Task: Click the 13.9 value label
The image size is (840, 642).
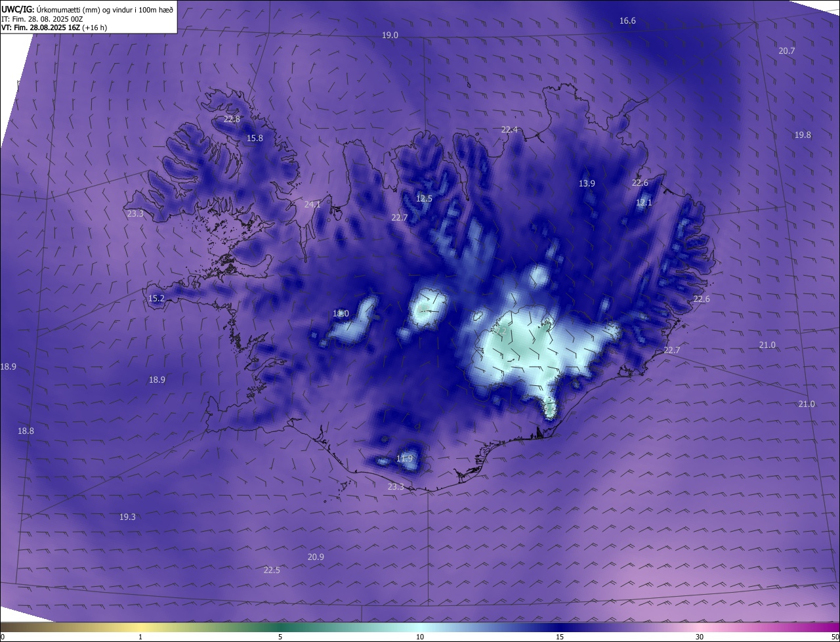Action: tap(587, 184)
